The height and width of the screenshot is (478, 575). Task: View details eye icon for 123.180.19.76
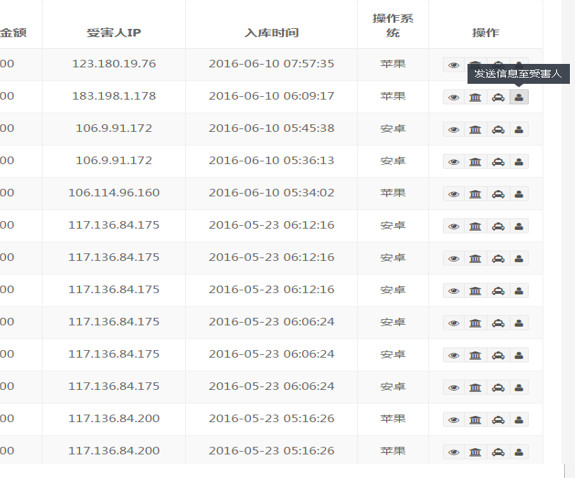pyautogui.click(x=454, y=65)
